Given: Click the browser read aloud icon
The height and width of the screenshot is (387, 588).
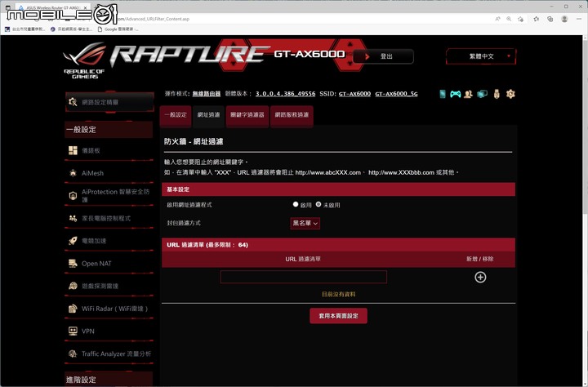Looking at the screenshot, I should [x=497, y=19].
